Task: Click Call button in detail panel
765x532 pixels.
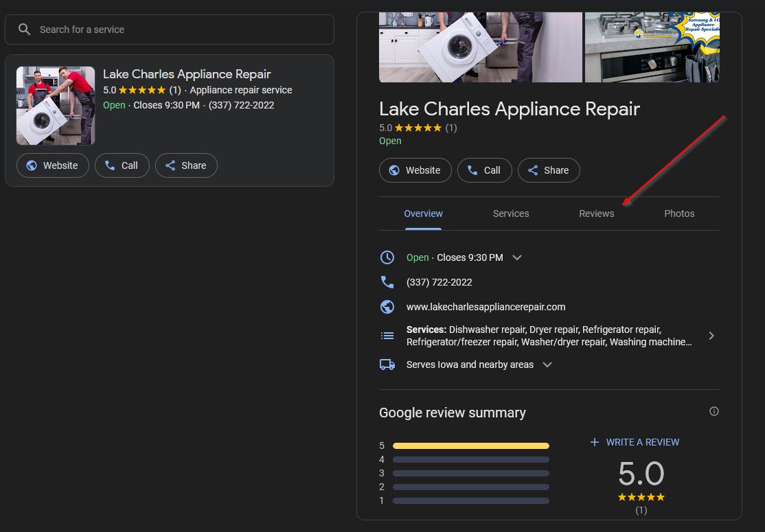Action: (484, 170)
